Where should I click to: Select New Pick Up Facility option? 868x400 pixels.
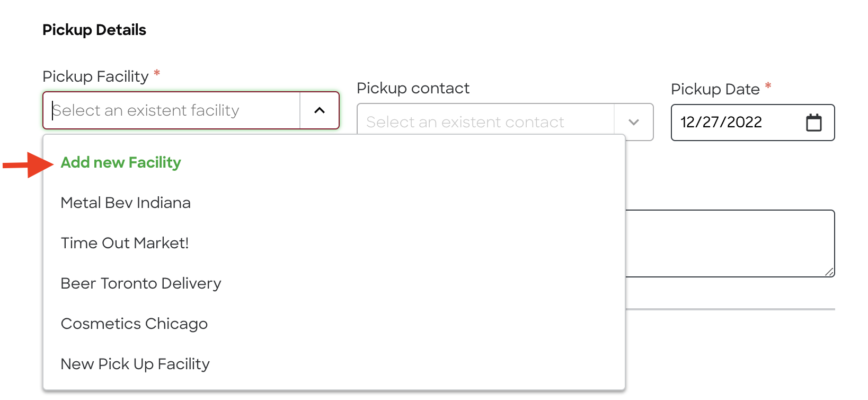click(x=135, y=364)
